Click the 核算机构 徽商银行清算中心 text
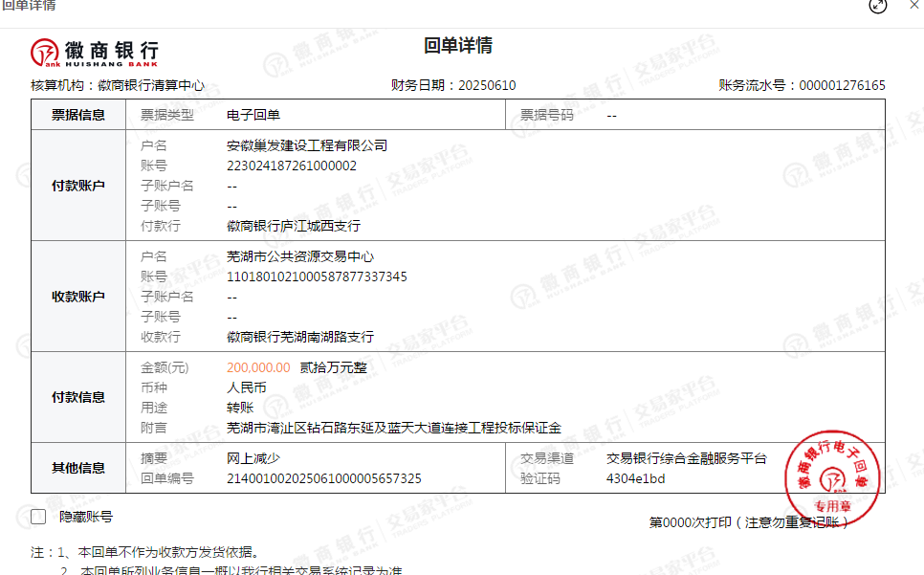 tap(118, 85)
